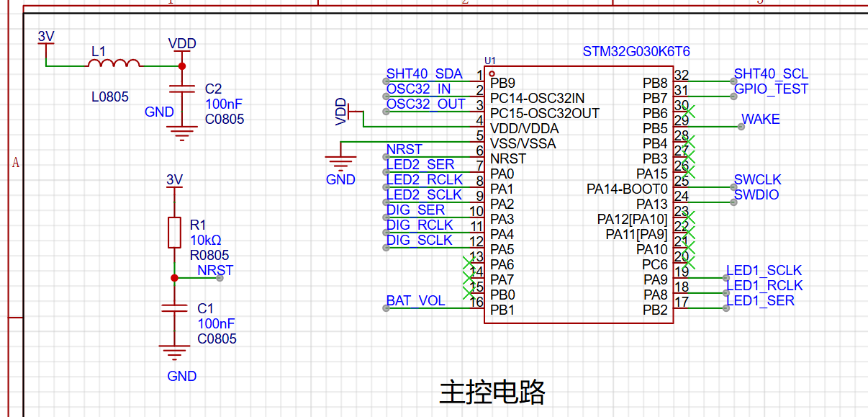Select the LED1_SCLK net label
This screenshot has height=417, width=868.
coord(764,270)
